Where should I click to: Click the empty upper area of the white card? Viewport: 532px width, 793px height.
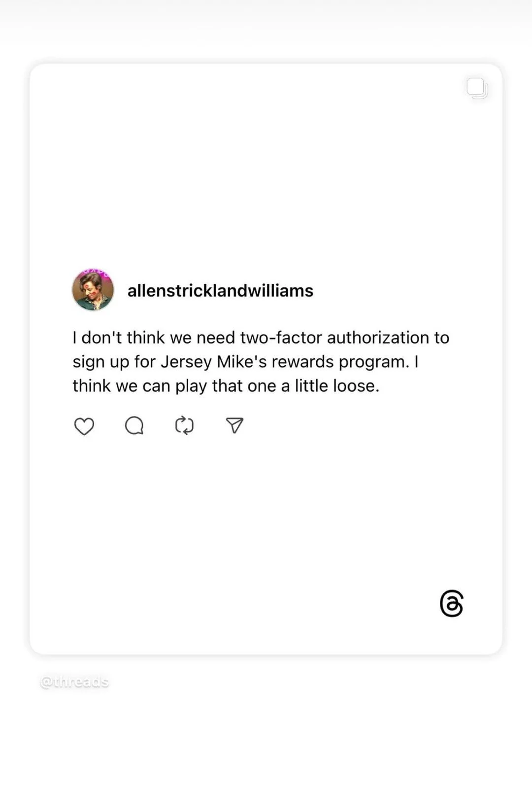[266, 168]
